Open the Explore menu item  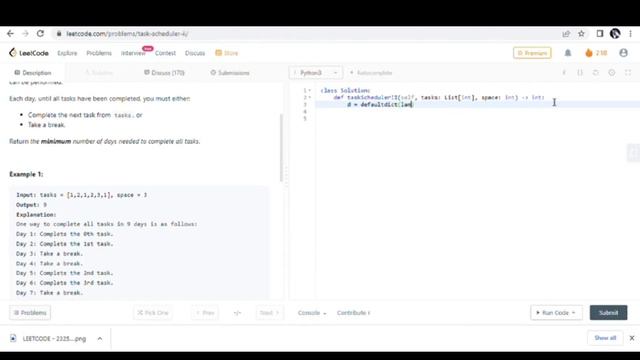pyautogui.click(x=67, y=53)
